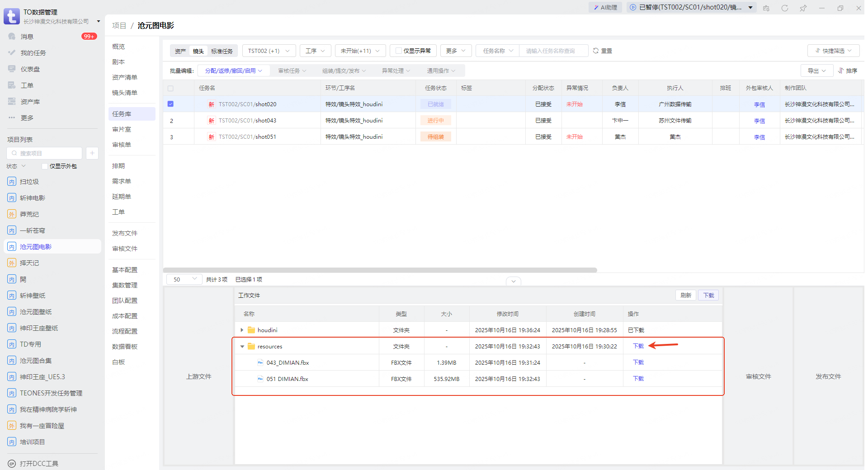Click the horizontal scrollbar under task table

[x=380, y=270]
